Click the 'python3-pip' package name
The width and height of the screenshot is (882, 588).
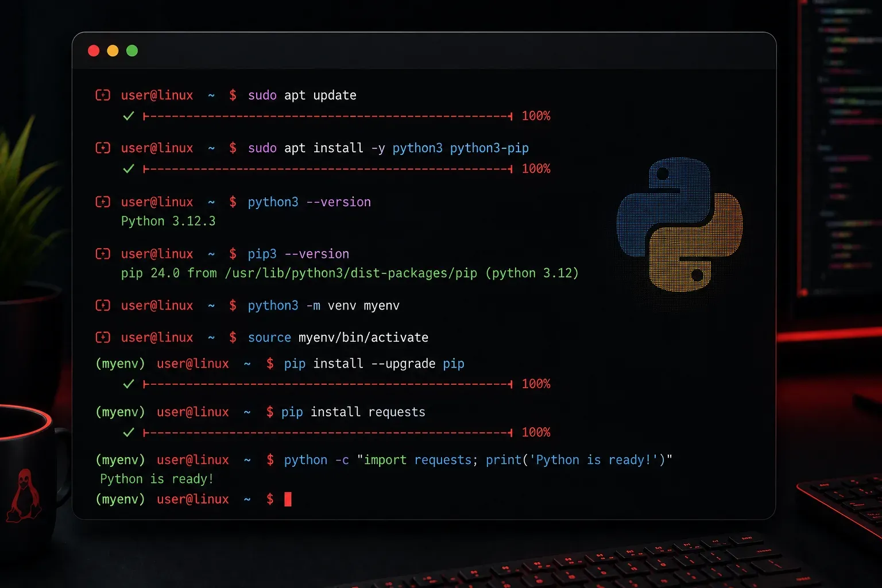click(x=489, y=148)
